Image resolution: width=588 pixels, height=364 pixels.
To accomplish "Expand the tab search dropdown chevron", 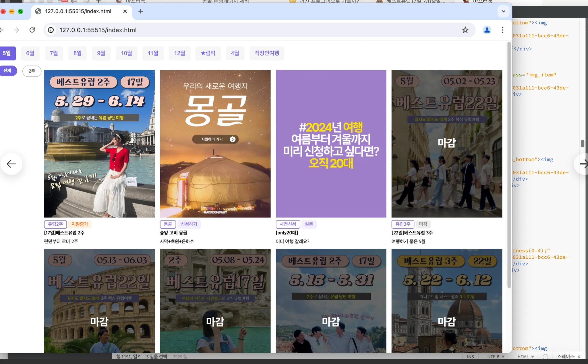I will click(x=503, y=11).
